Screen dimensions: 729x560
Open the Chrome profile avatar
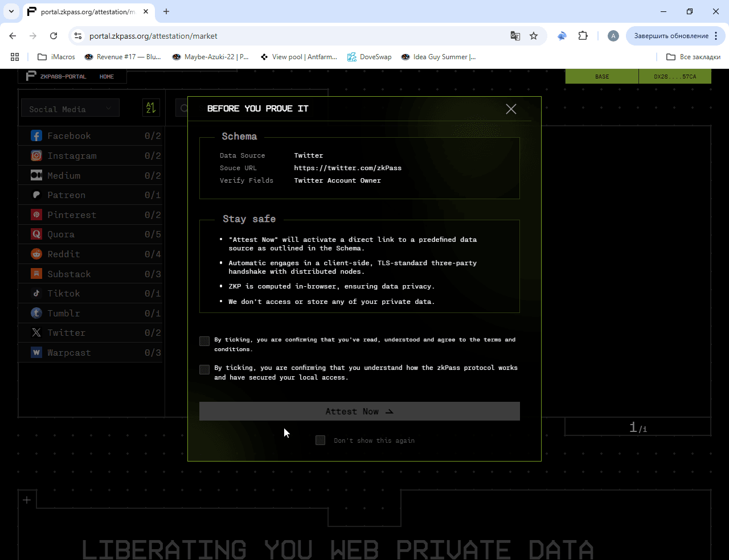613,36
